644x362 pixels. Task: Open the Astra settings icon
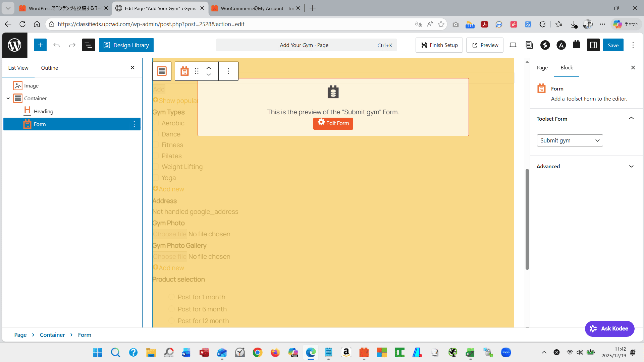[x=561, y=45]
